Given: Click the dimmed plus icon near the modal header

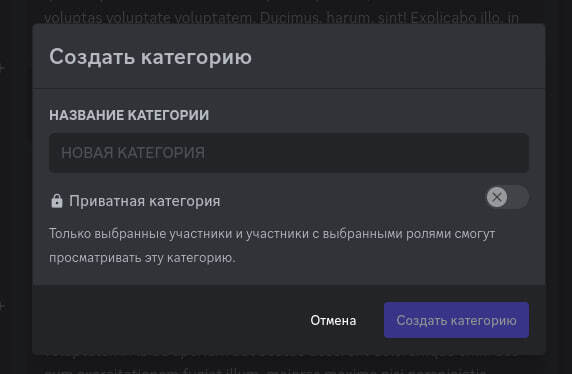Looking at the screenshot, I should [x=2, y=68].
